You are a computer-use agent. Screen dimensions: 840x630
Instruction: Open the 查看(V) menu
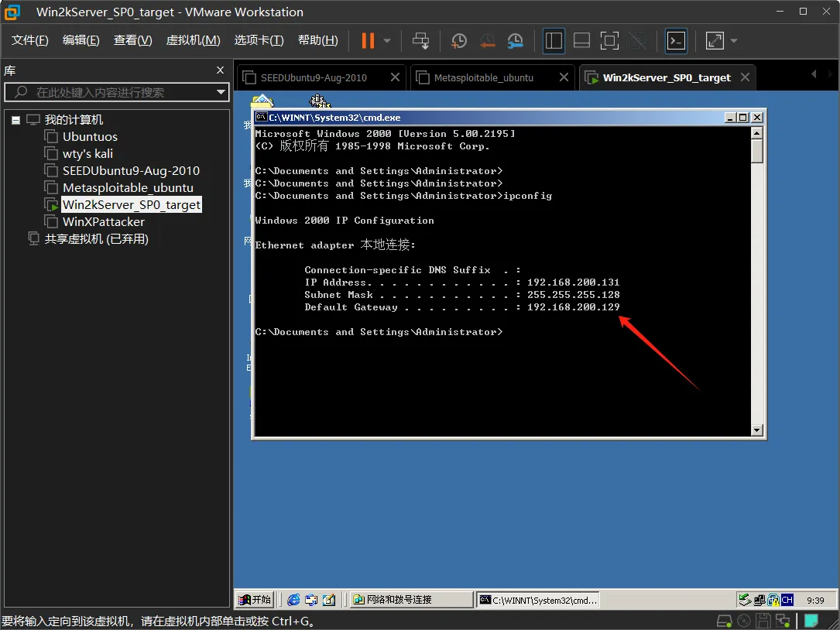click(x=133, y=40)
